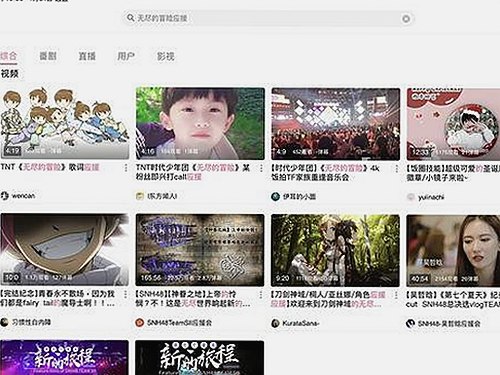500x375 pixels.
Task: Focus the search field containing 无尽的冒险应援
Action: click(268, 18)
